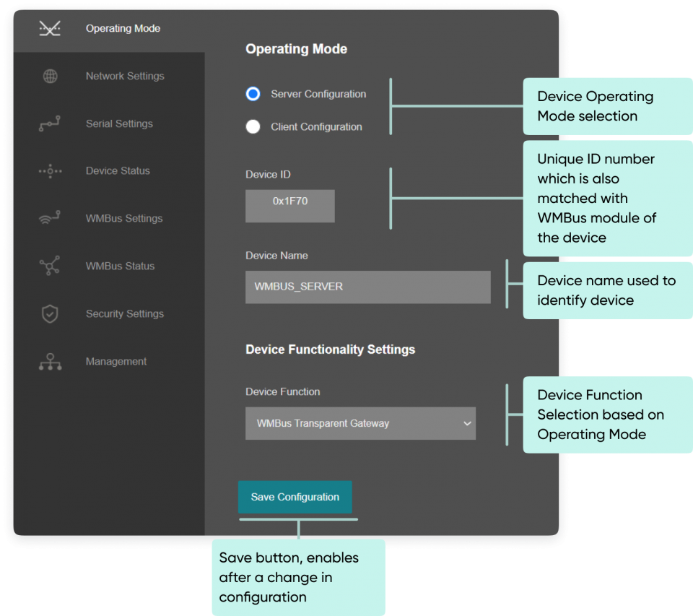Click the Device Function label
Viewport: 693px width, 616px height.
point(282,392)
